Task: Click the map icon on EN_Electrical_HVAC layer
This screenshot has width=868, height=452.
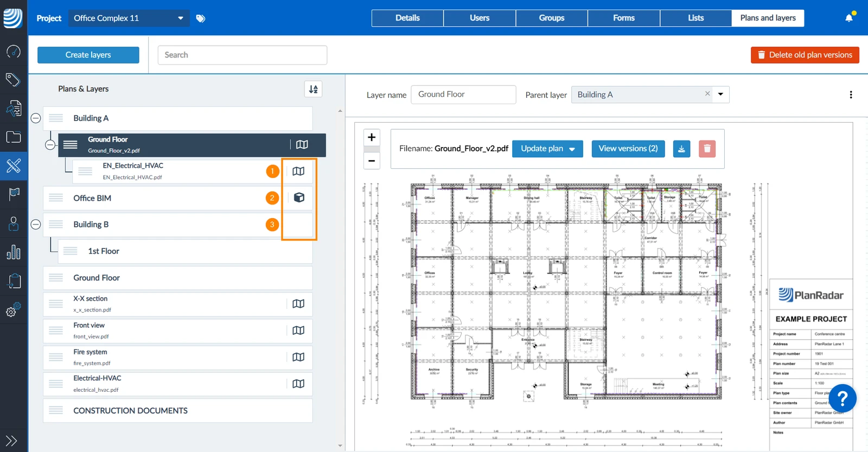Action: coord(298,171)
